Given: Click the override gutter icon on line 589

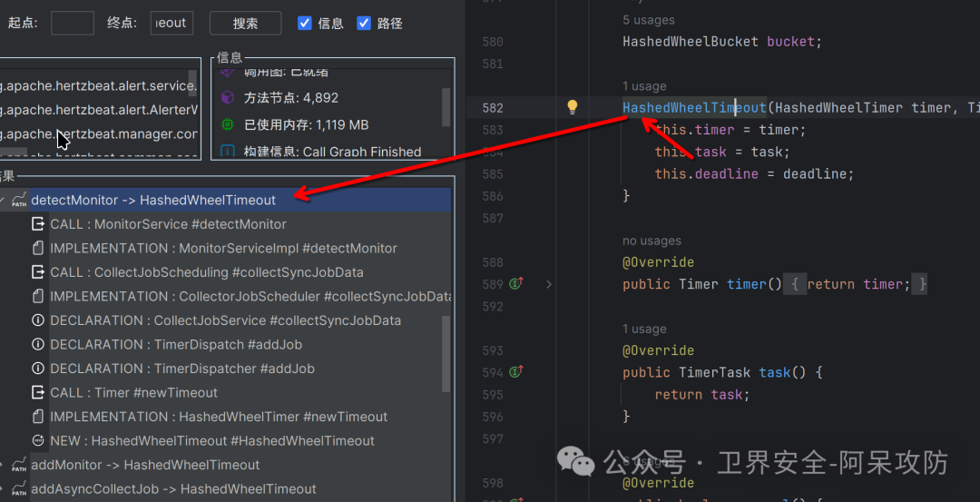Looking at the screenshot, I should pyautogui.click(x=515, y=284).
